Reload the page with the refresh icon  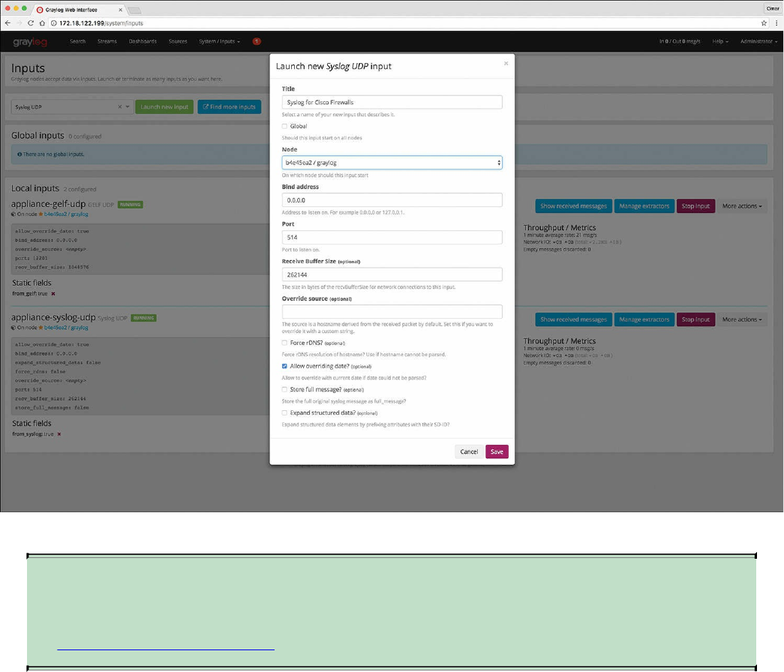coord(31,23)
